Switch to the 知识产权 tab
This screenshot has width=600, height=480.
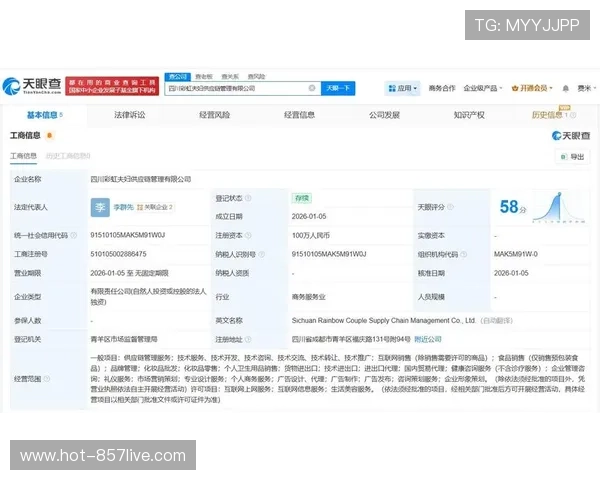(469, 115)
